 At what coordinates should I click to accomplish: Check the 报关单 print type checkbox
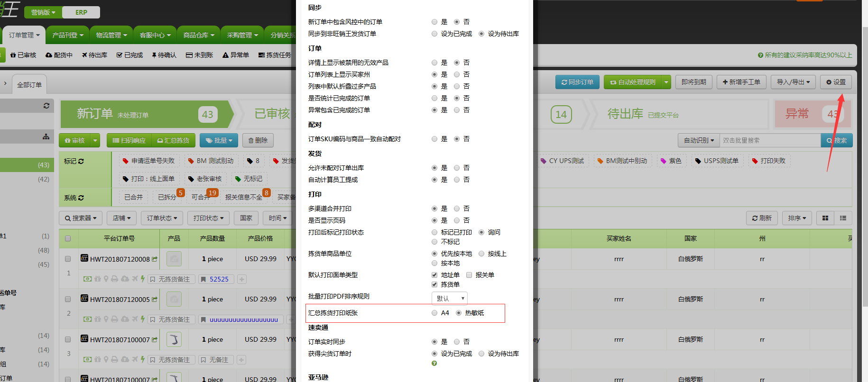[x=469, y=275]
